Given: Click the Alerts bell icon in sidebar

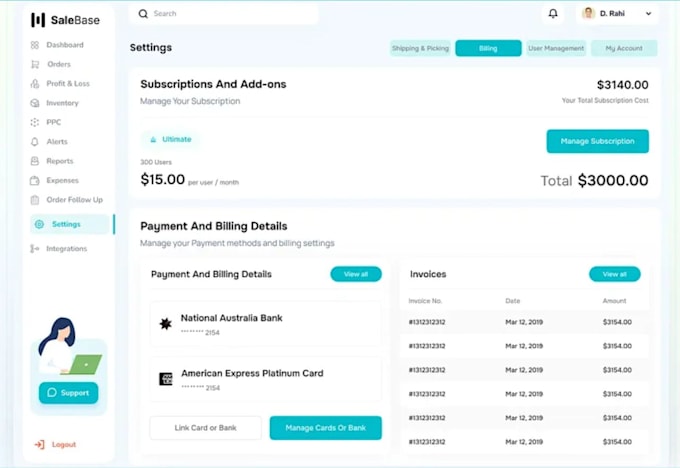Looking at the screenshot, I should pyautogui.click(x=35, y=142).
